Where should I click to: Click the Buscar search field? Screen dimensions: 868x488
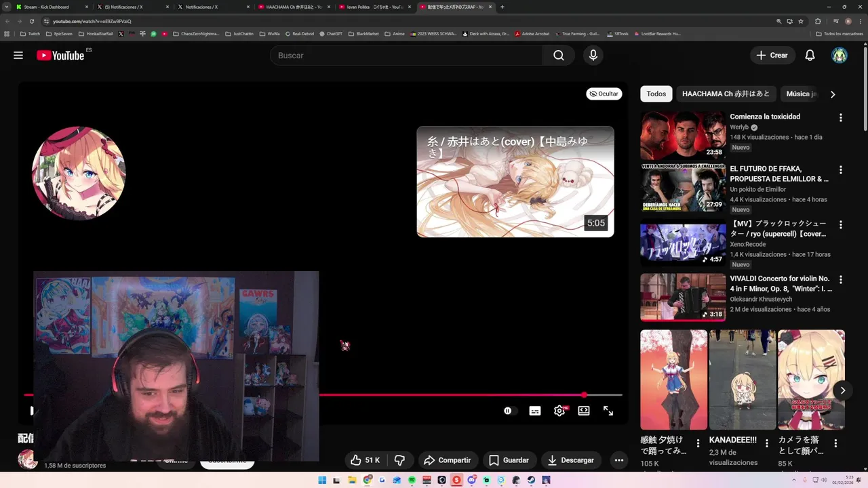406,56
